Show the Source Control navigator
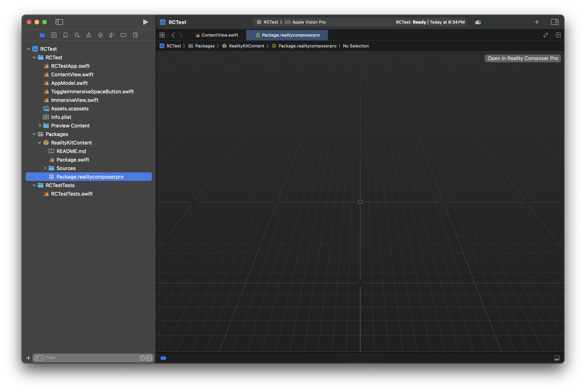This screenshot has height=392, width=586. pos(54,35)
